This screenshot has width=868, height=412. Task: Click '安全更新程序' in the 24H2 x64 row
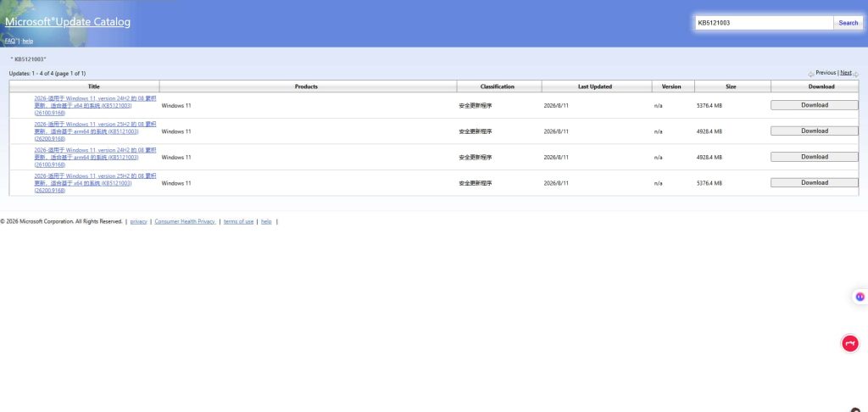475,105
